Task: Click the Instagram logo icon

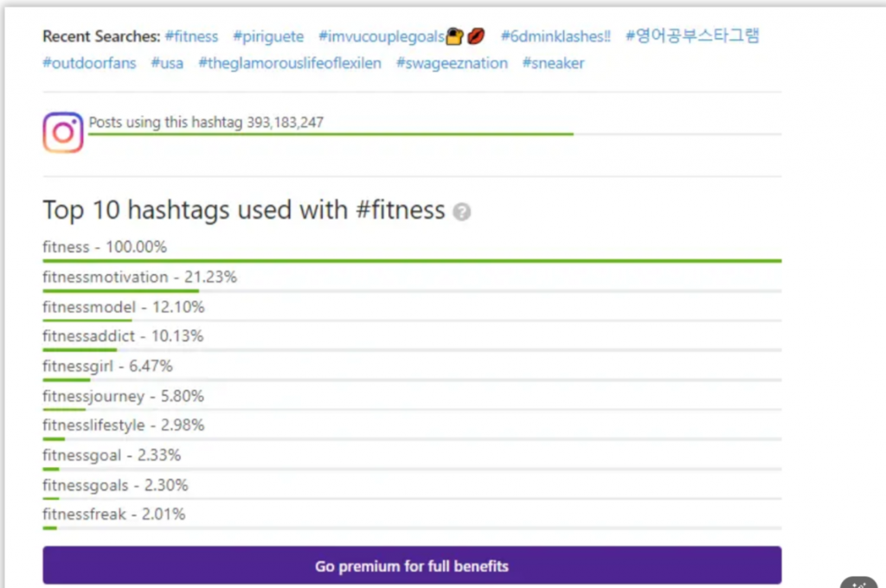Action: (x=63, y=133)
